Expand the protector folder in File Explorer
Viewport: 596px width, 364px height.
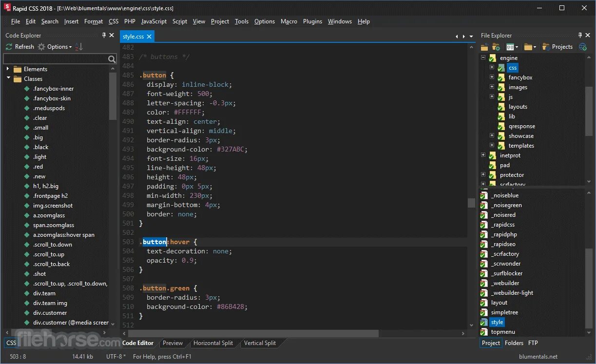[483, 174]
